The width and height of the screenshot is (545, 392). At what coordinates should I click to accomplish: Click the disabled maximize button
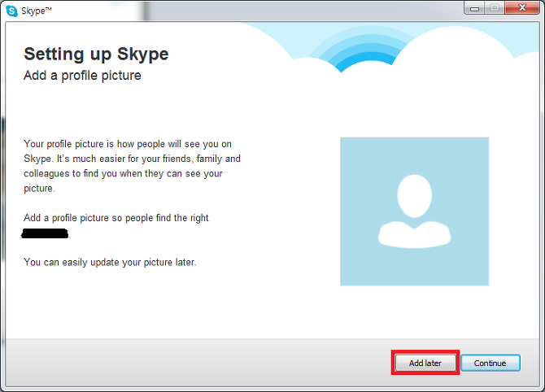[x=495, y=7]
